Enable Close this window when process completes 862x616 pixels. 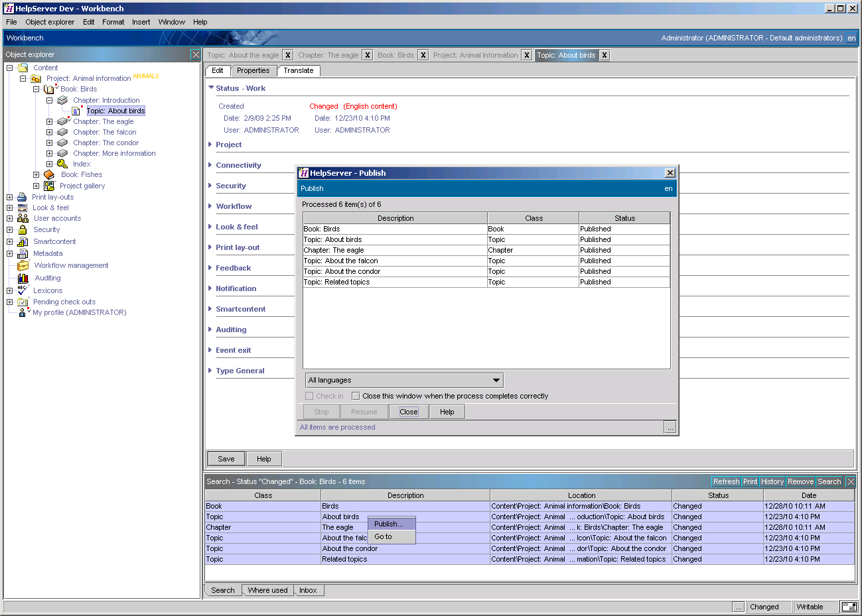356,396
